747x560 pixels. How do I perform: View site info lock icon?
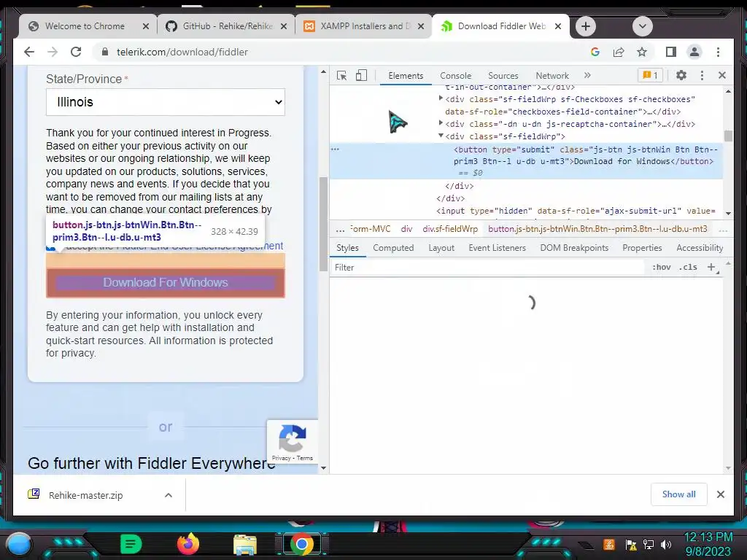105,52
